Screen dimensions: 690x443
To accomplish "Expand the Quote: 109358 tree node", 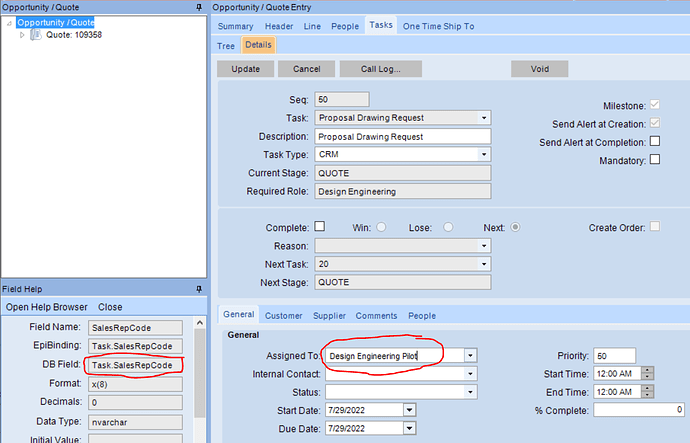I will click(x=22, y=35).
